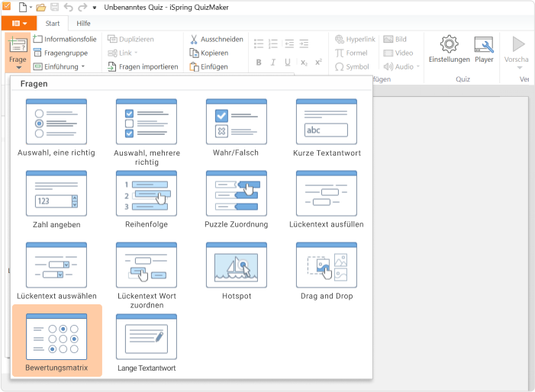Add a Fragengruppe
The image size is (535, 392).
[x=61, y=53]
